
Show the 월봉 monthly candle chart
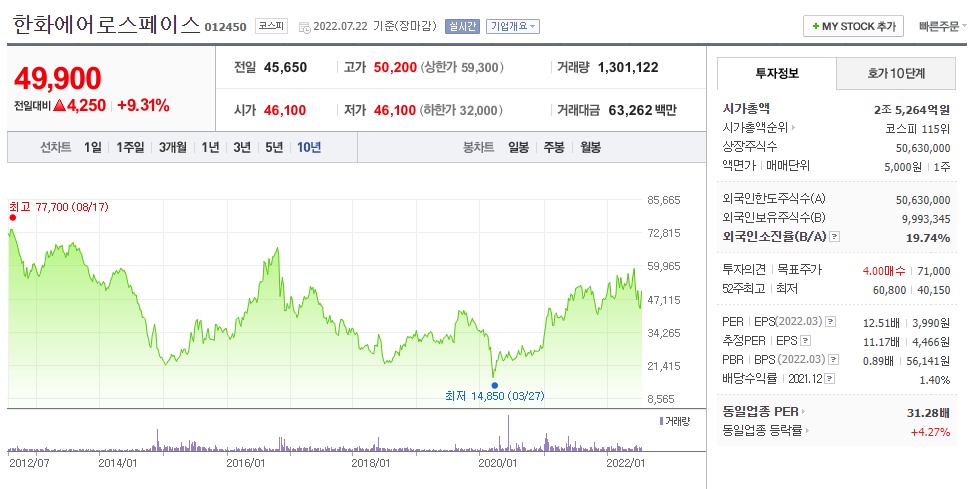(x=590, y=147)
